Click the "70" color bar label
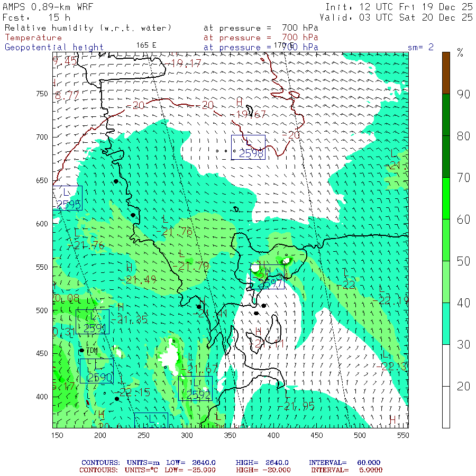476x476 pixels. point(463,178)
